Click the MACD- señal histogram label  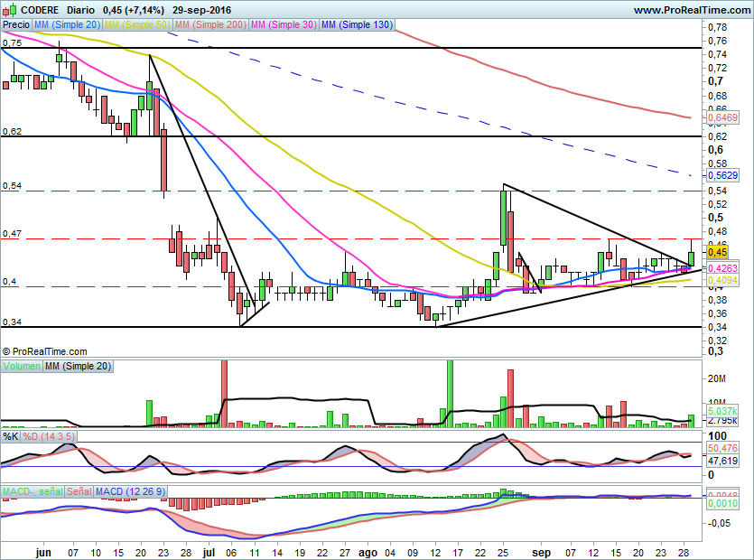[x=33, y=491]
